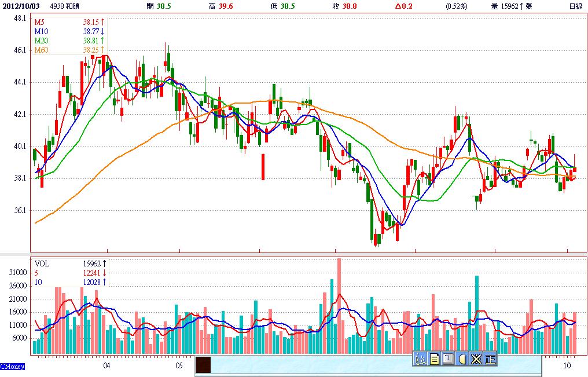The width and height of the screenshot is (588, 377).
Task: Click the 04 month marker on timeline
Action: [x=106, y=365]
